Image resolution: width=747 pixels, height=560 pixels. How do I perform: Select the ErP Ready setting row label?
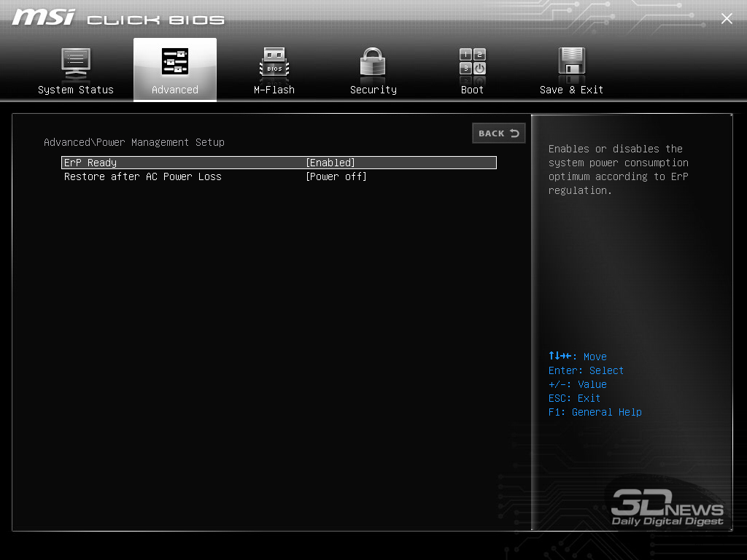click(x=90, y=163)
